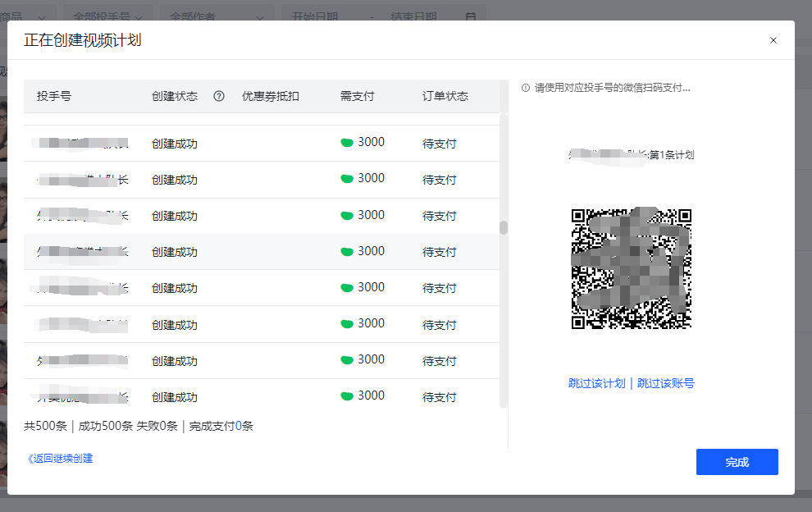The image size is (812, 512).
Task: Click the 优惠券抵扣 column header
Action: point(271,96)
